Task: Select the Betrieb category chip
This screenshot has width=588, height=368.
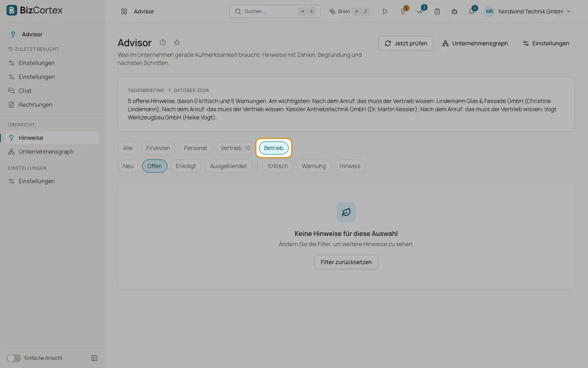Action: pos(274,148)
